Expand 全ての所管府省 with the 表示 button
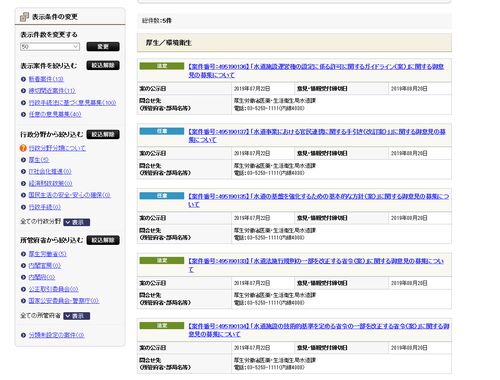 (77, 316)
